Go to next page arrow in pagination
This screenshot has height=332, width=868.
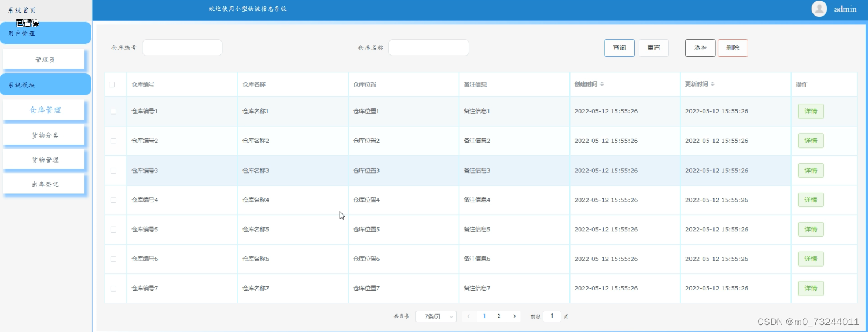(514, 316)
